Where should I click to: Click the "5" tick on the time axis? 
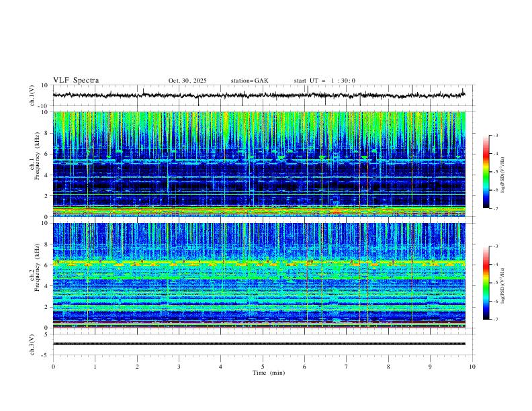[x=263, y=367]
